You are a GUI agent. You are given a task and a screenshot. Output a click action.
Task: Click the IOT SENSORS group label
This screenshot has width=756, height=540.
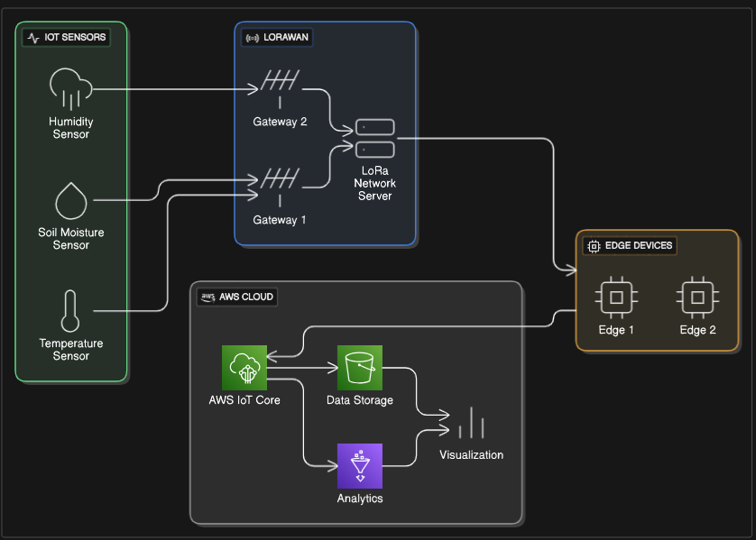(x=68, y=38)
